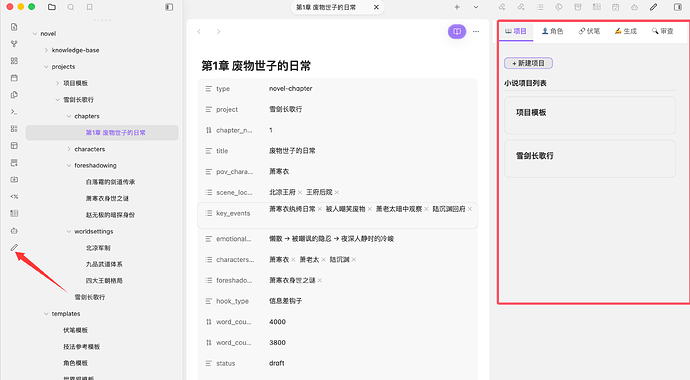Collapse the chapters folder
This screenshot has width=690, height=380.
point(69,116)
